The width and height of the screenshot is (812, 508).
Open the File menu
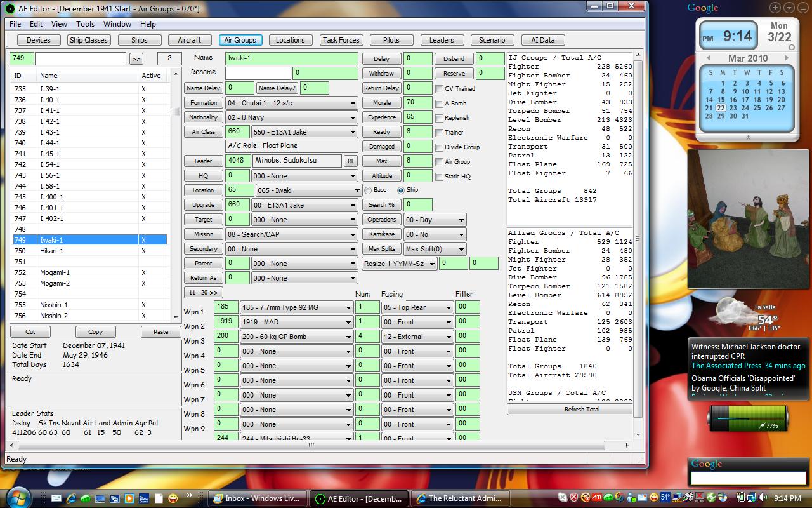pos(15,24)
